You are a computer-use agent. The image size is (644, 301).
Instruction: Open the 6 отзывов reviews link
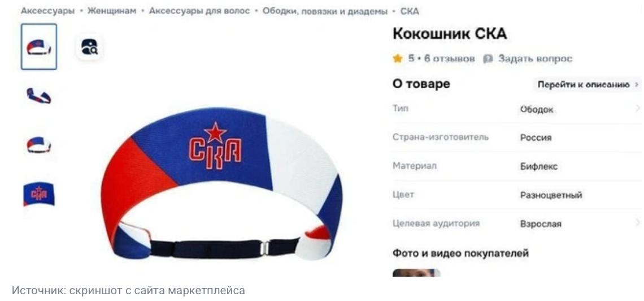coord(449,59)
